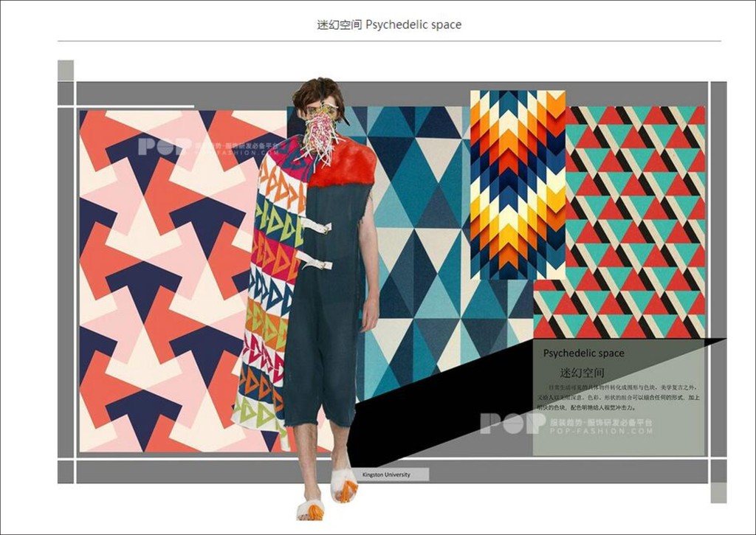Select the pink and navy arrow pattern
The height and width of the screenshot is (535, 756).
pyautogui.click(x=162, y=280)
